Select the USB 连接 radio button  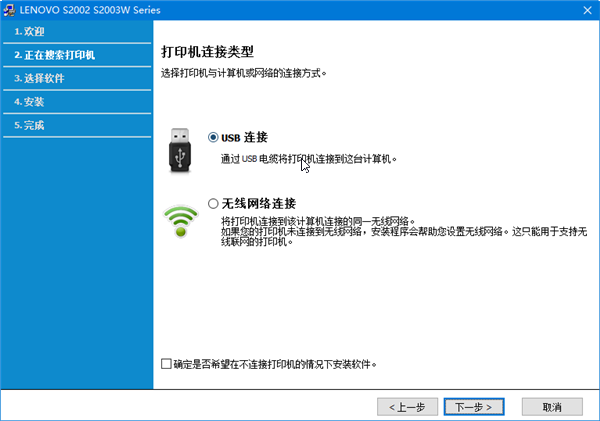[213, 137]
